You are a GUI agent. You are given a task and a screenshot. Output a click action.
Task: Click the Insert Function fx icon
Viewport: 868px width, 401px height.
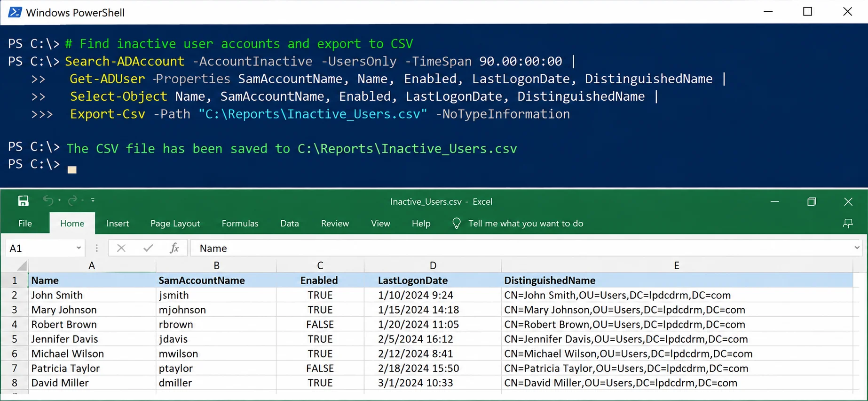174,248
